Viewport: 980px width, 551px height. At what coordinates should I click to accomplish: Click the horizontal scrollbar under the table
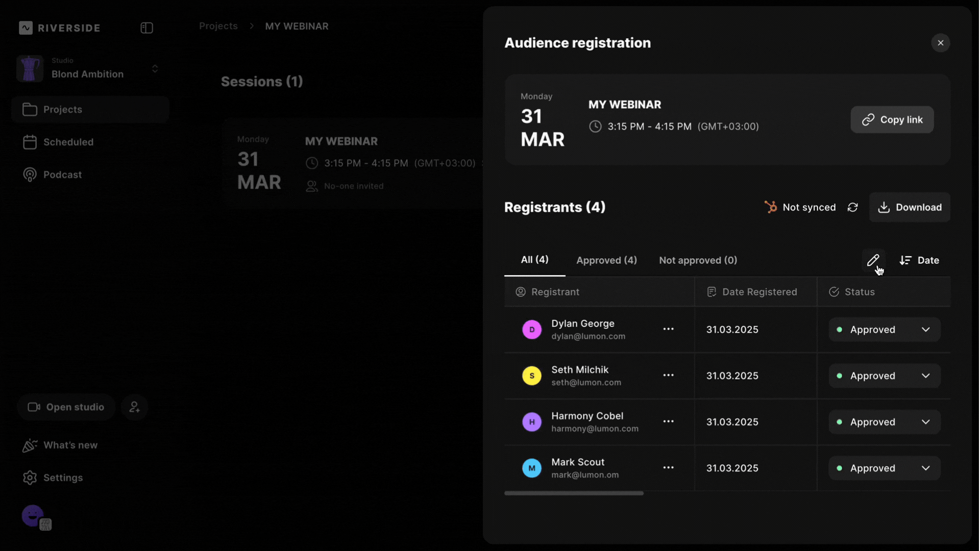(x=574, y=493)
